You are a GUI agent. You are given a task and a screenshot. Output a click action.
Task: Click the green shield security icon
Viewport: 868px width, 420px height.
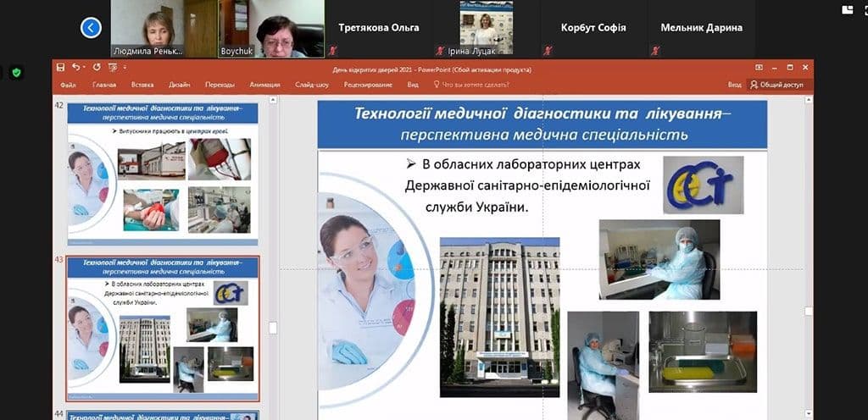pyautogui.click(x=16, y=72)
